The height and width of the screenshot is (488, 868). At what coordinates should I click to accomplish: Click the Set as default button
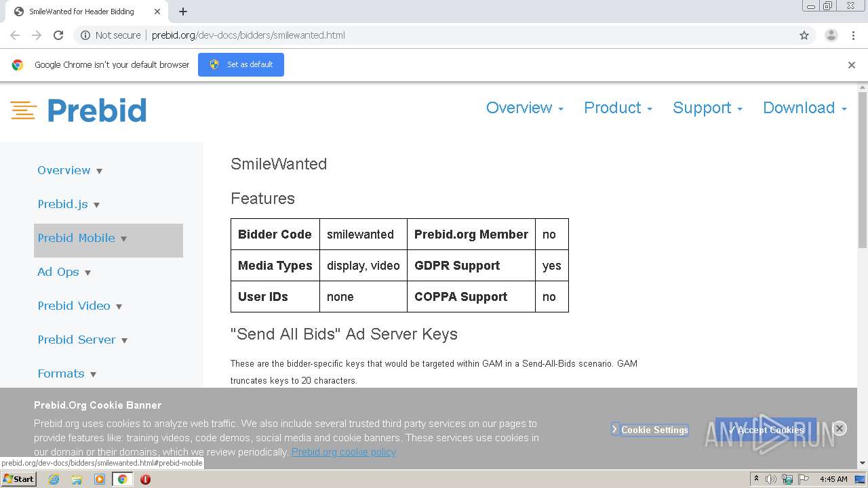[x=241, y=64]
